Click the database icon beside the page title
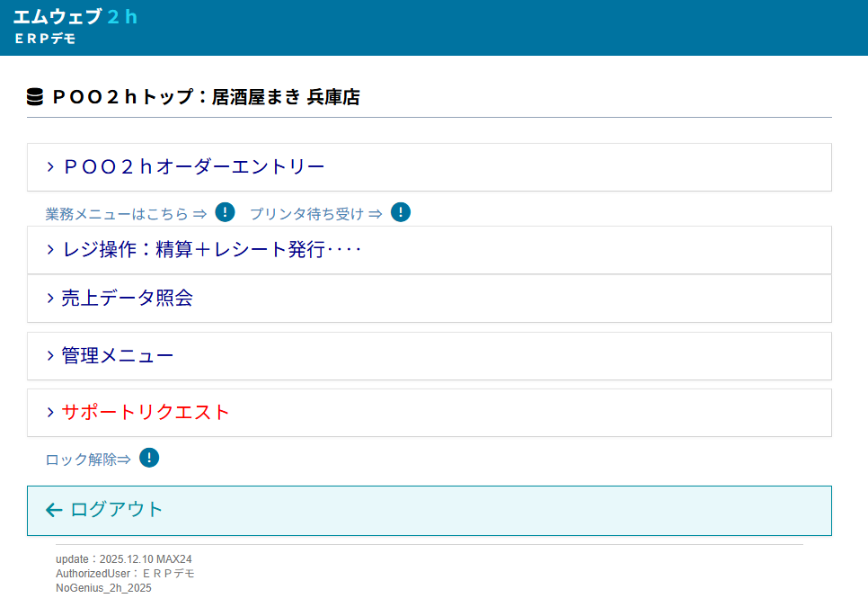868x616 pixels. pyautogui.click(x=35, y=97)
